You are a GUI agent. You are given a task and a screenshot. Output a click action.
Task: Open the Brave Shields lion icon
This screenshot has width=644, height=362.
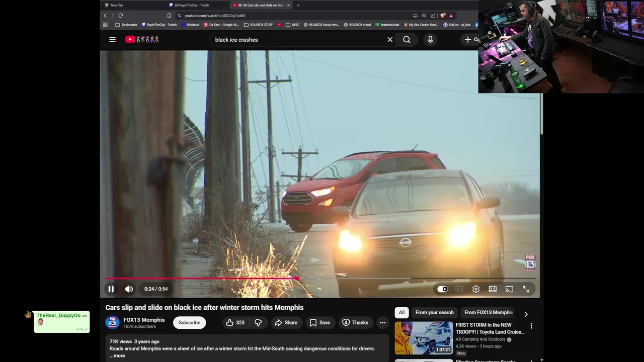tap(443, 16)
